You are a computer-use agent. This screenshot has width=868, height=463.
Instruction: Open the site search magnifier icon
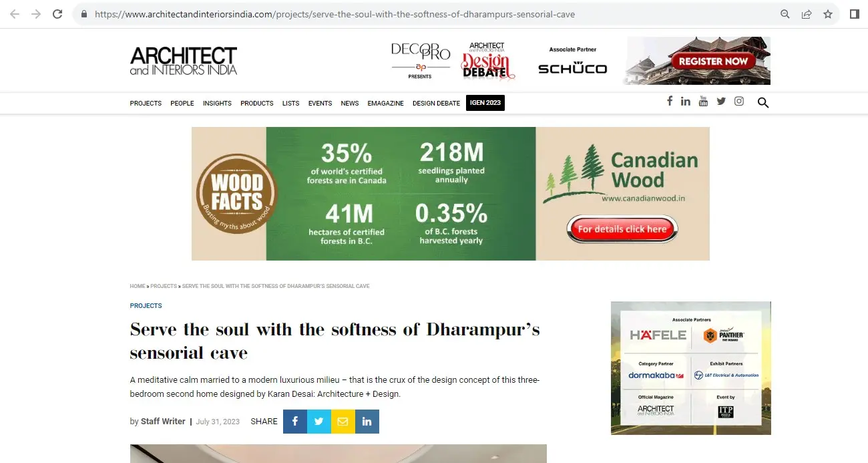(x=763, y=103)
